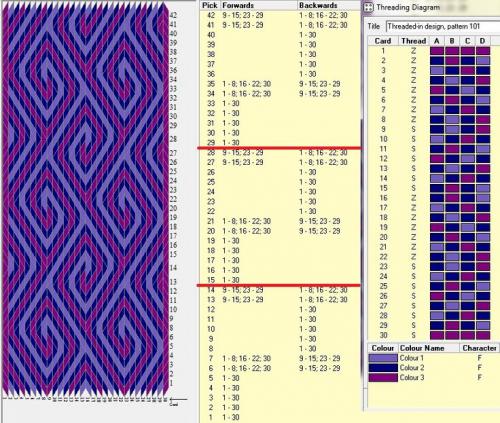Click hole D colour cell of card 30
This screenshot has height=423, width=500.
click(483, 335)
